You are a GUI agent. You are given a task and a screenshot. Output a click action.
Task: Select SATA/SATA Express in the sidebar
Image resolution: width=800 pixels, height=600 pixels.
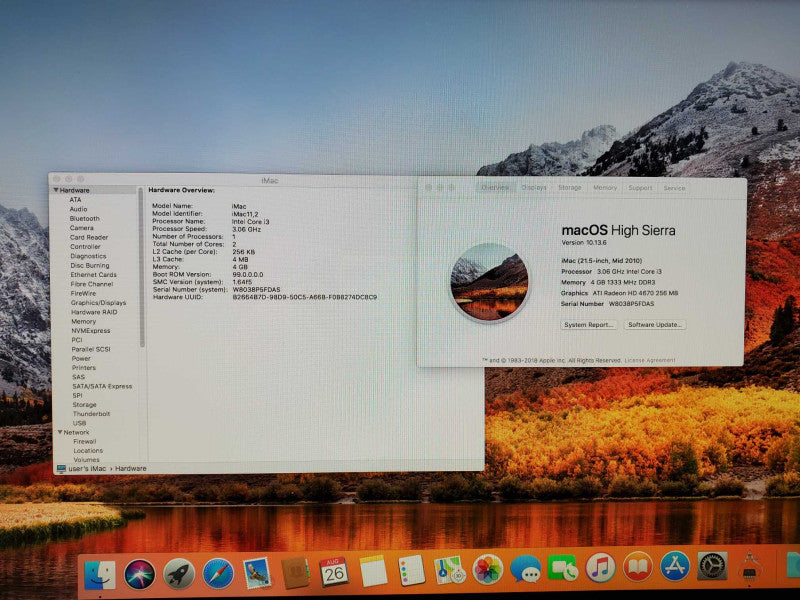tap(102, 386)
